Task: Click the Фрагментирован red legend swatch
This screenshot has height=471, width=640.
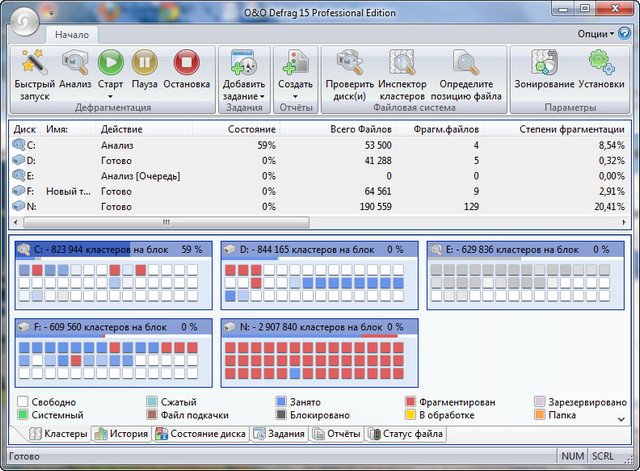Action: (410, 402)
